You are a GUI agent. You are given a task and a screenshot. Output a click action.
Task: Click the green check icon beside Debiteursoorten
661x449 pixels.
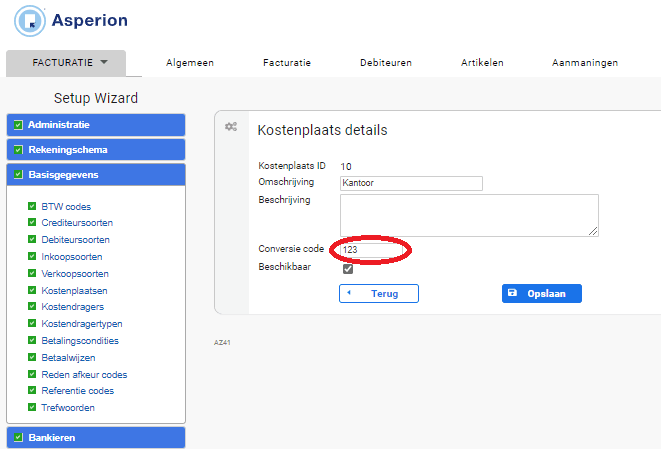32,239
